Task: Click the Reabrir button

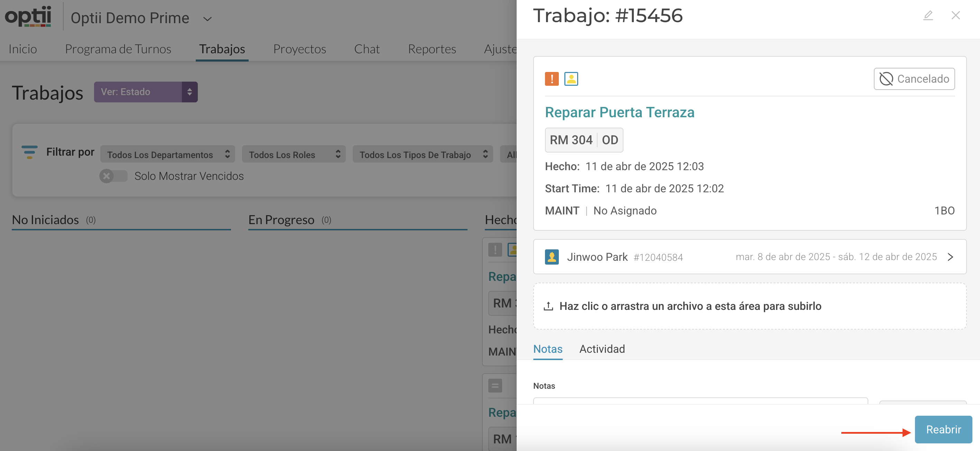Action: (x=943, y=430)
